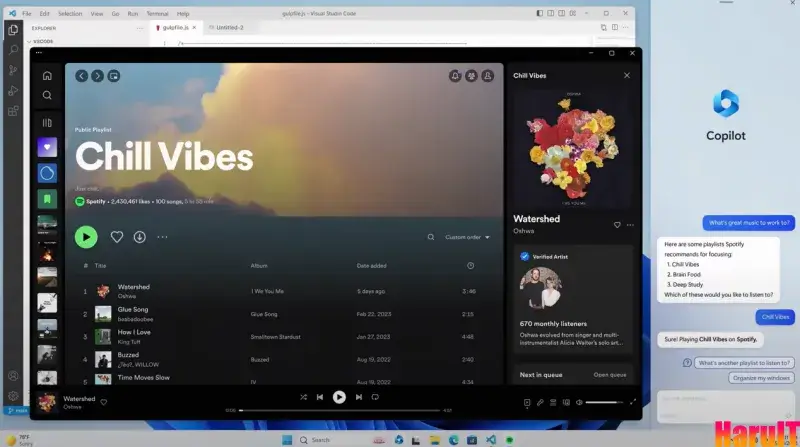Open more options for Watershed in right panel
Screen dimensions: 800x447
coord(631,225)
